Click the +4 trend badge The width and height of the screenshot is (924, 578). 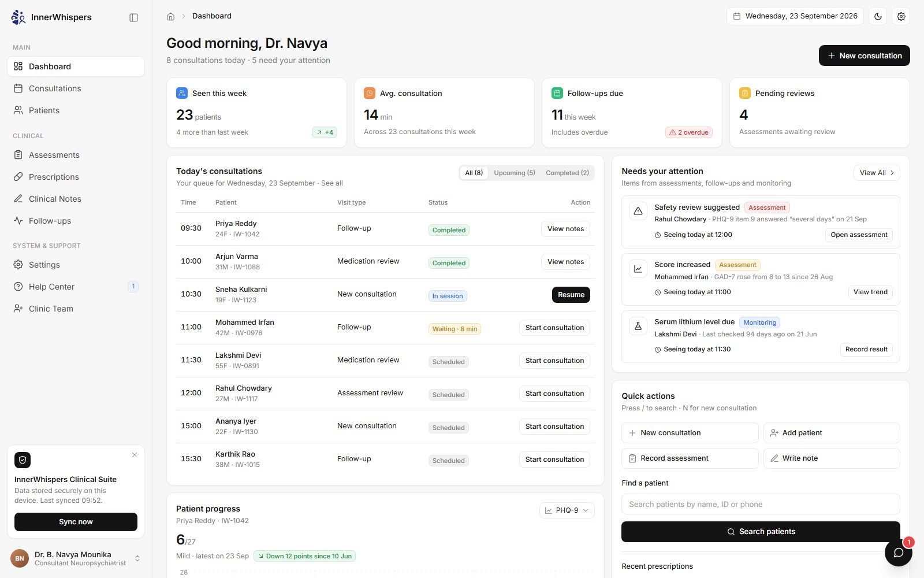tap(325, 132)
